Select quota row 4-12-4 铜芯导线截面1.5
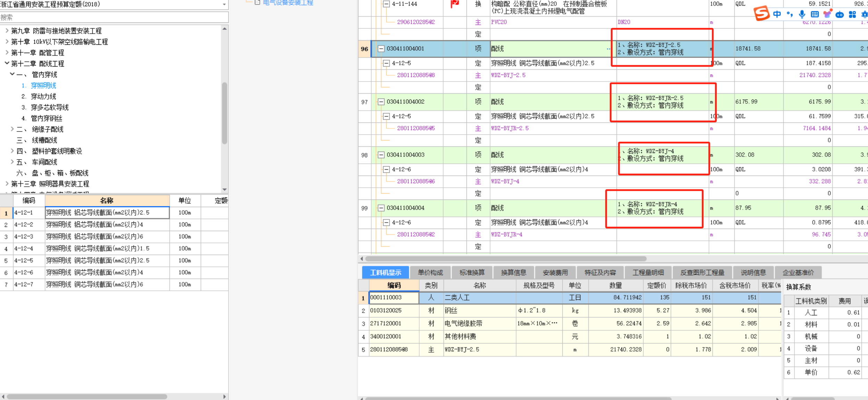The width and height of the screenshot is (868, 400). [114, 248]
